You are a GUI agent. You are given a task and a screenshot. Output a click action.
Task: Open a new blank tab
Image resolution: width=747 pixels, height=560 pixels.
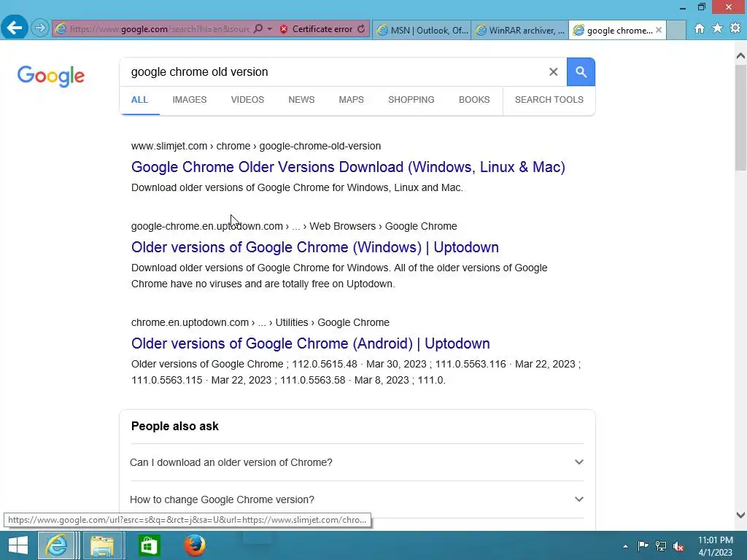click(676, 30)
